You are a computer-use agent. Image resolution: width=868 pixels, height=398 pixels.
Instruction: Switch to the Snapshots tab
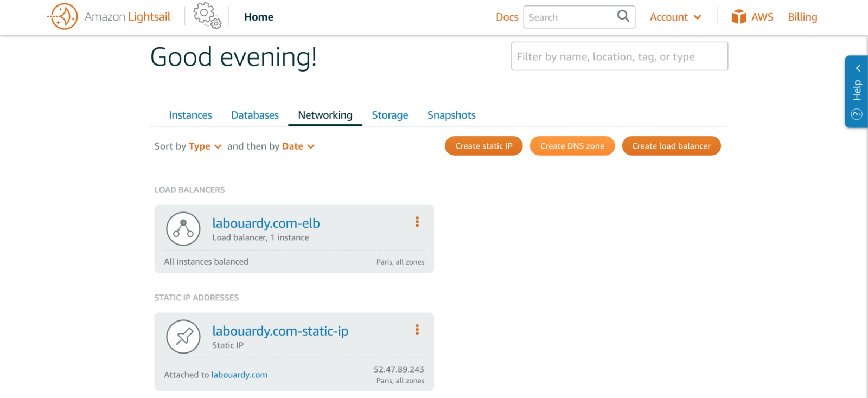[451, 115]
